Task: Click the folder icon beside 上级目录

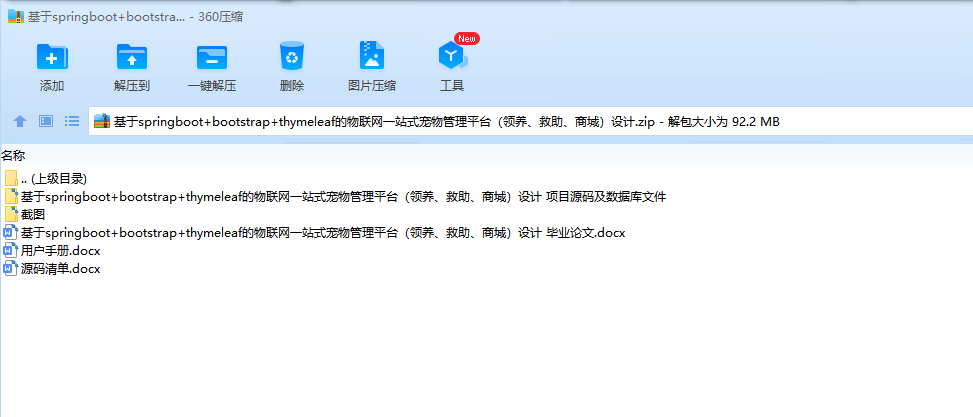Action: pyautogui.click(x=11, y=179)
